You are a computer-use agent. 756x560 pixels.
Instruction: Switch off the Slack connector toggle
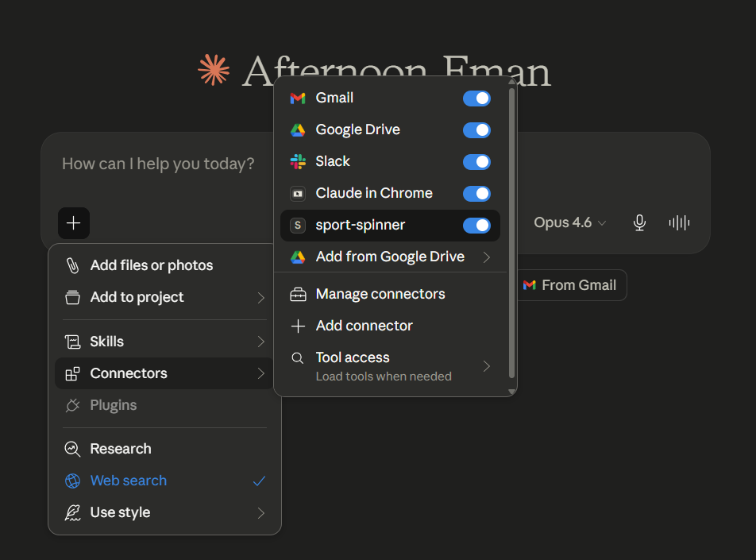point(476,162)
